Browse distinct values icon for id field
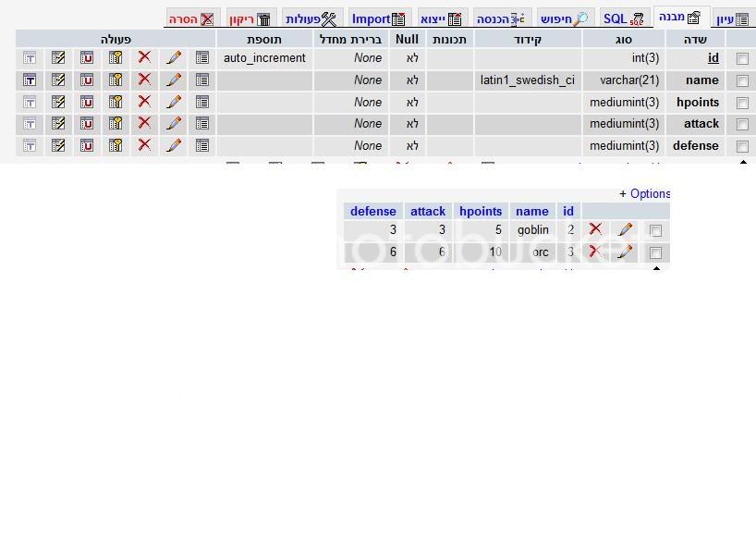This screenshot has width=756, height=541. [202, 58]
